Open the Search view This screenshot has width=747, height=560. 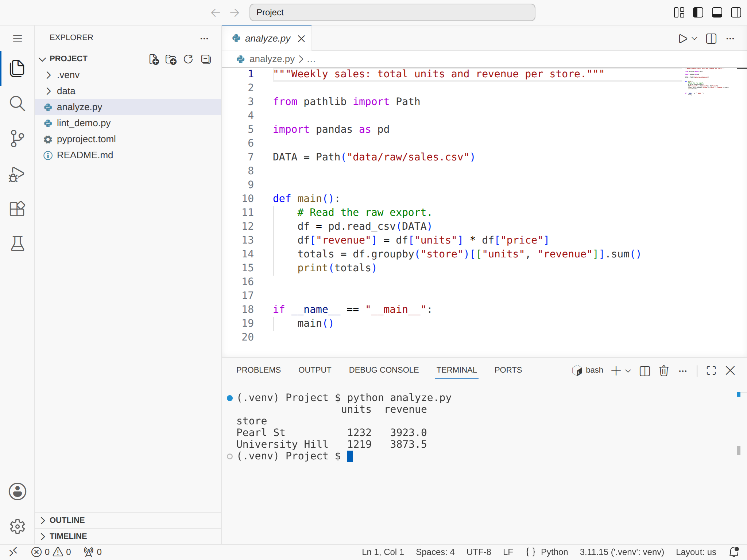pyautogui.click(x=17, y=104)
